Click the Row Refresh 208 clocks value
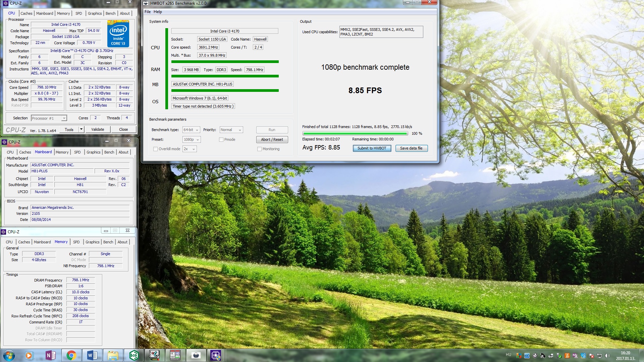Screen dimensions: 644x362 click(80, 316)
